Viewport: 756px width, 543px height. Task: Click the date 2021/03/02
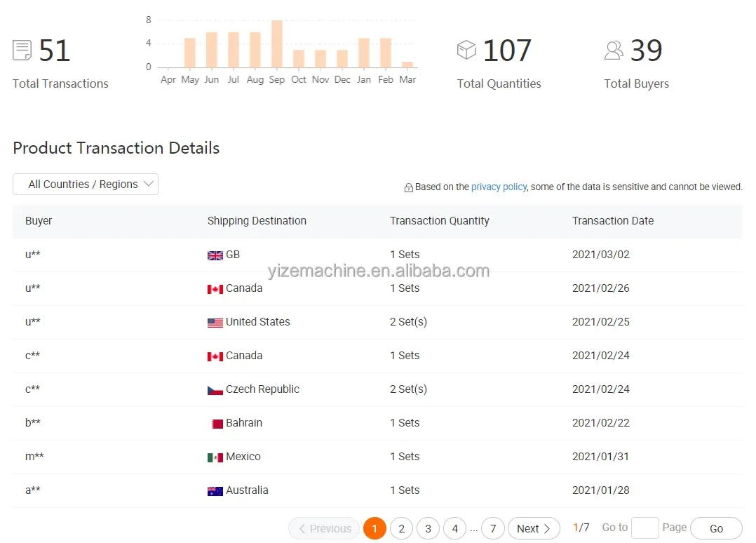(601, 255)
